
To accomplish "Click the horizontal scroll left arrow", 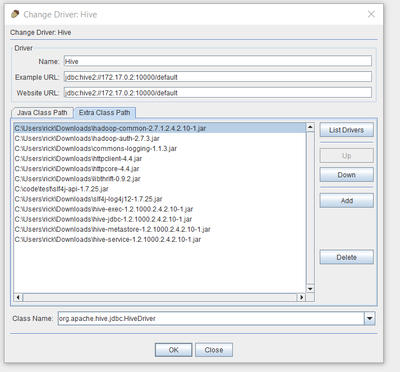I will (18, 297).
